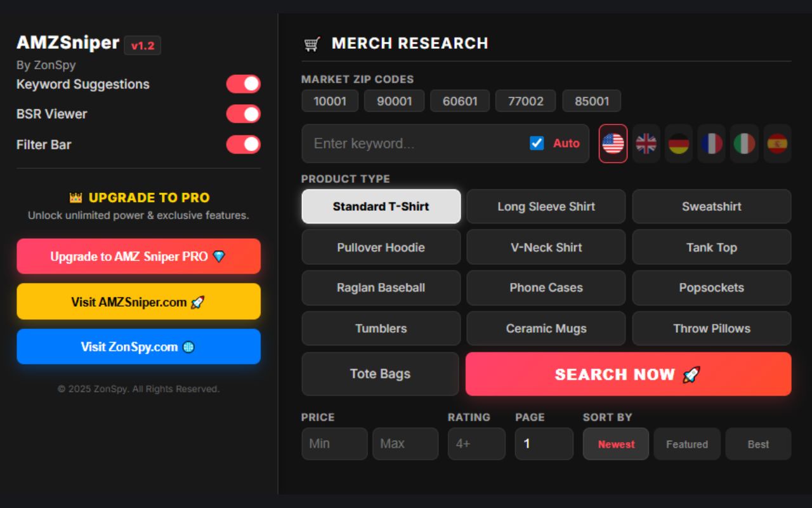Screen dimensions: 812x508
Task: Pick the Throw Pillows option
Action: (712, 328)
